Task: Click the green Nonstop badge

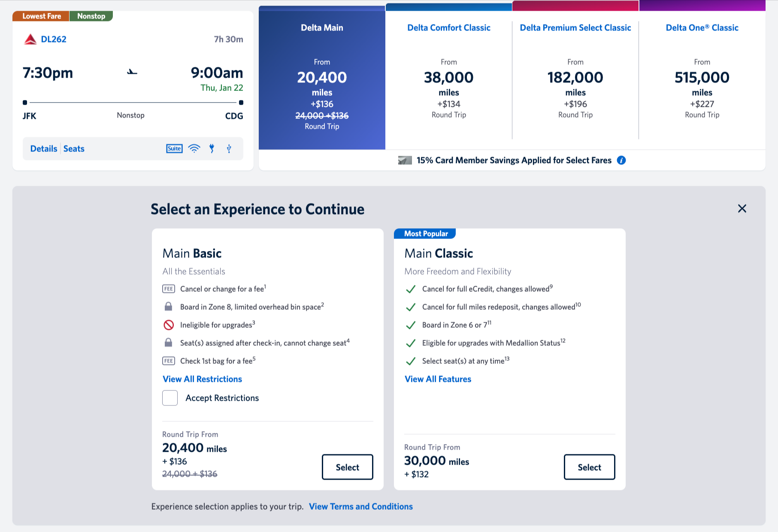Action: tap(91, 16)
